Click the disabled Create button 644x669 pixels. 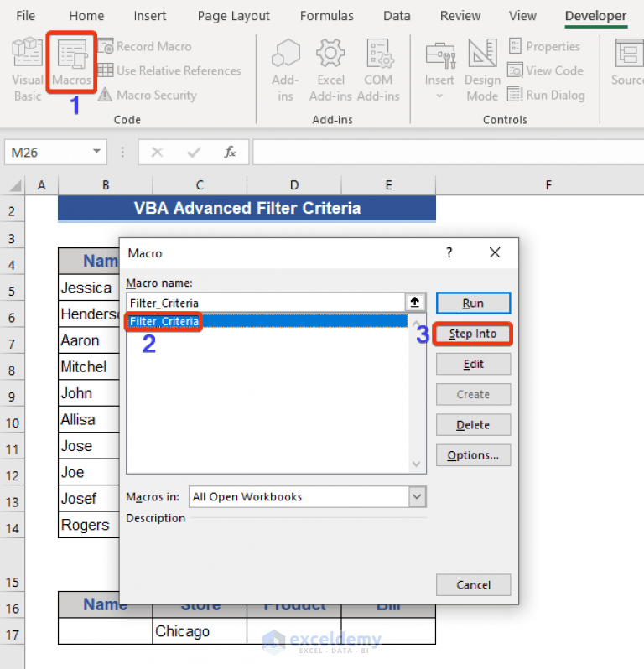click(473, 394)
